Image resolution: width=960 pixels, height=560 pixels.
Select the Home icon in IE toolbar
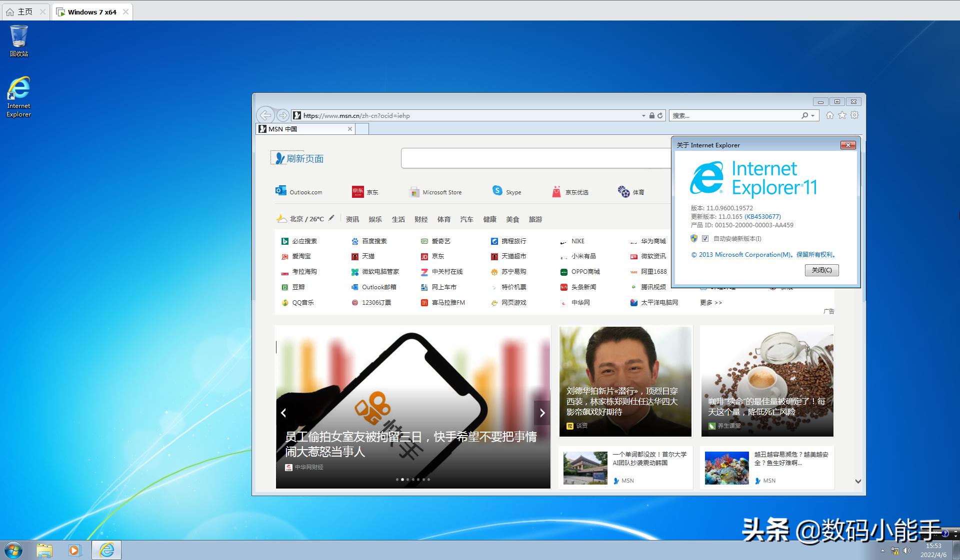click(x=830, y=115)
